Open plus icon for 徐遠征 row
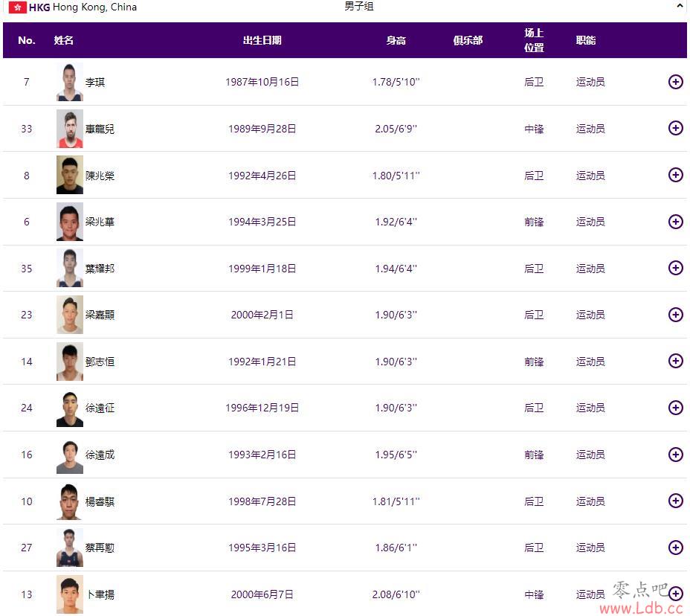The image size is (690, 616). (675, 408)
